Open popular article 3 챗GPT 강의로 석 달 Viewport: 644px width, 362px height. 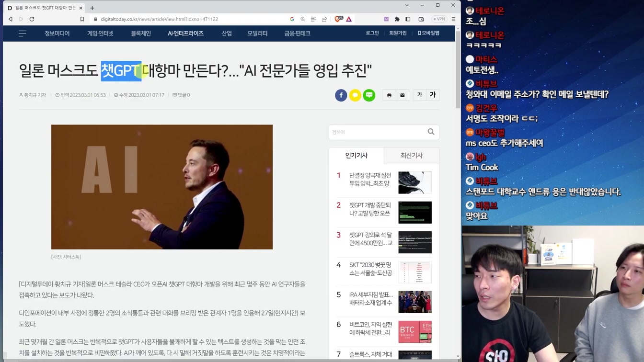pos(370,239)
